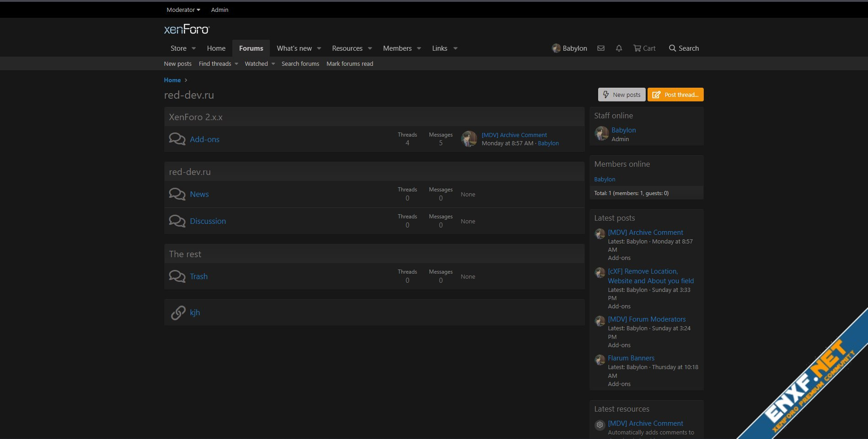
Task: Click Babylon's avatar in Staff online
Action: [601, 134]
